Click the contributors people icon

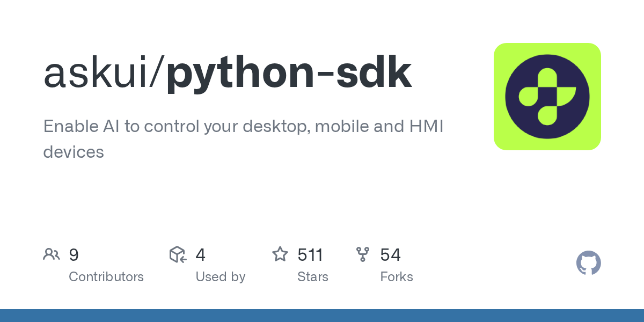coord(52,254)
